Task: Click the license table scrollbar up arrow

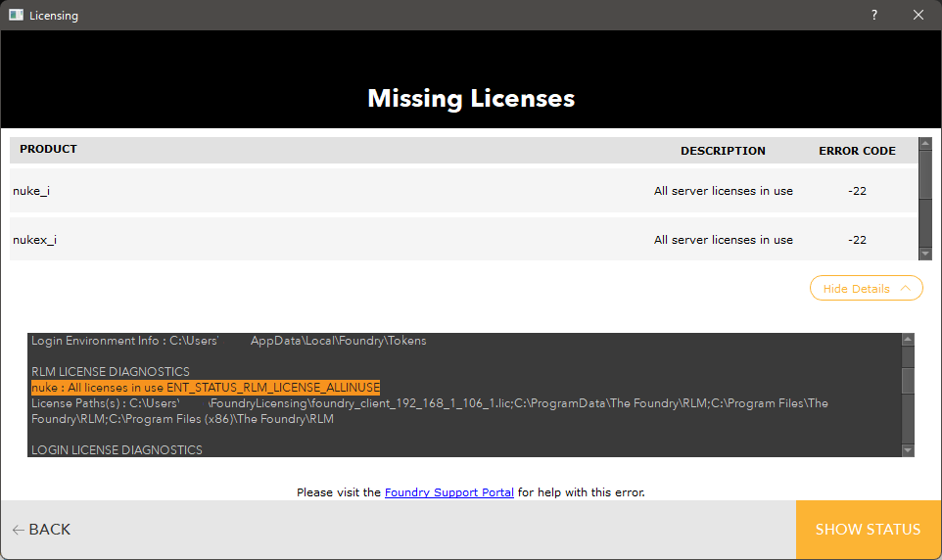Action: point(925,143)
